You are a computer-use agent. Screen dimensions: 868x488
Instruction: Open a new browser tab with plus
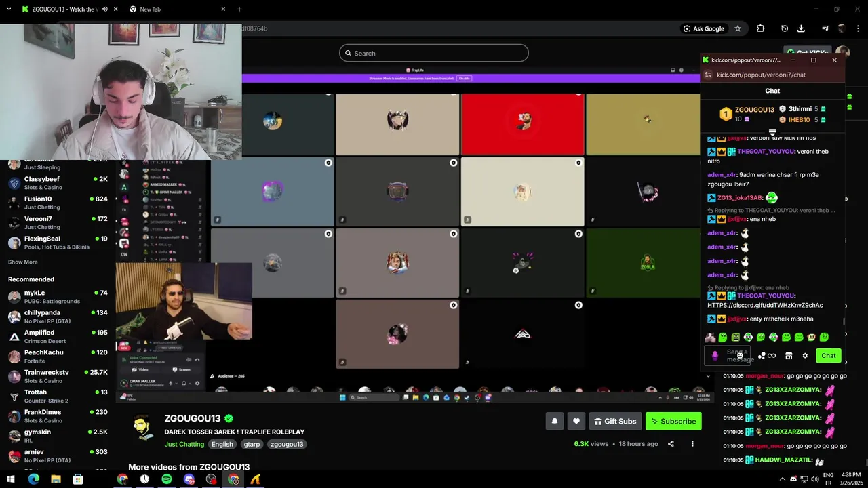coord(239,9)
